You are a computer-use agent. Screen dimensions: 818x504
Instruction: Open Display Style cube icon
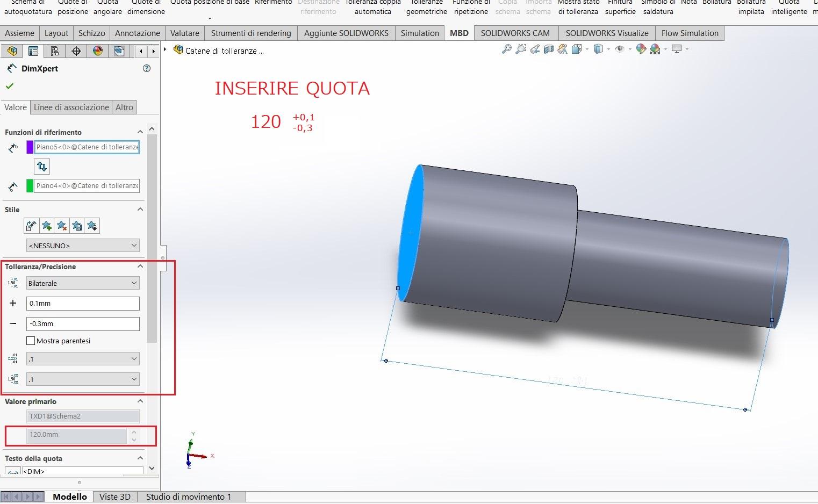[598, 49]
